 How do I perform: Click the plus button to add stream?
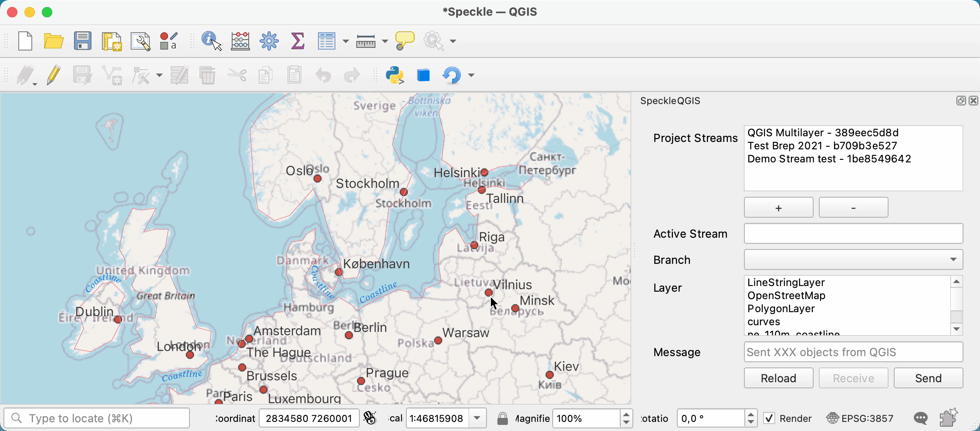click(778, 208)
